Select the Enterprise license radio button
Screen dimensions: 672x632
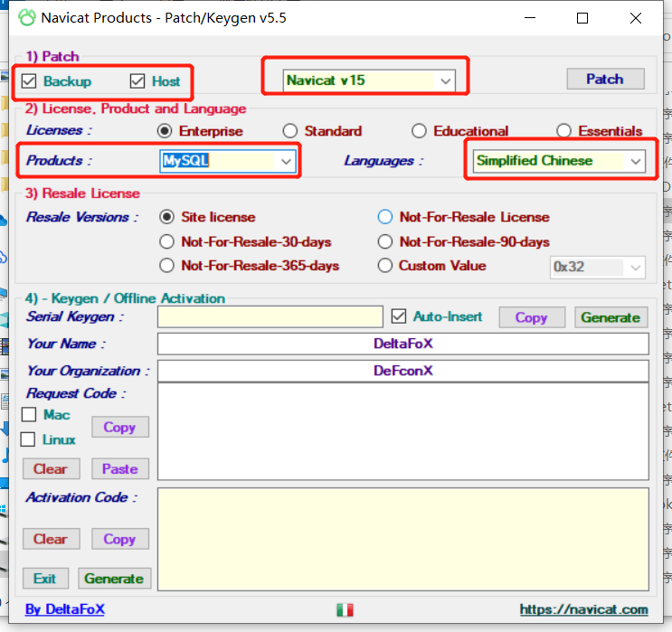[165, 131]
